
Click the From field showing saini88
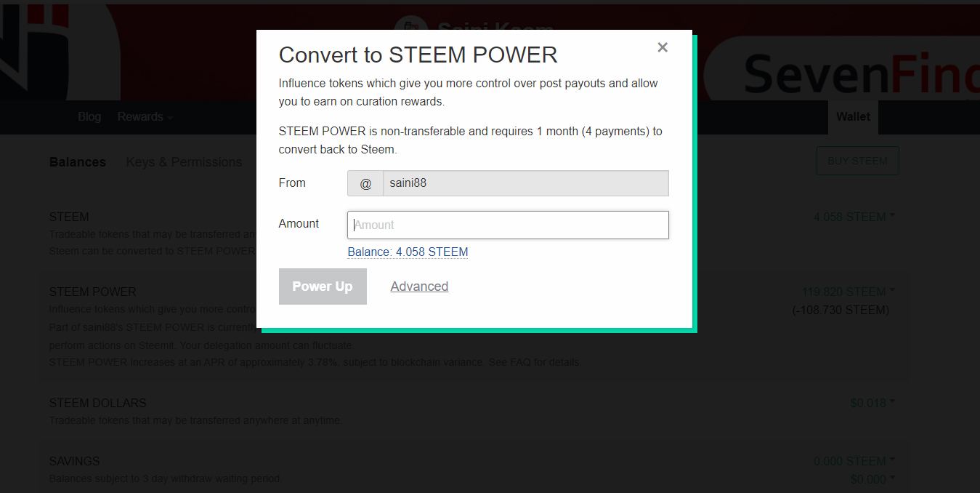(526, 183)
